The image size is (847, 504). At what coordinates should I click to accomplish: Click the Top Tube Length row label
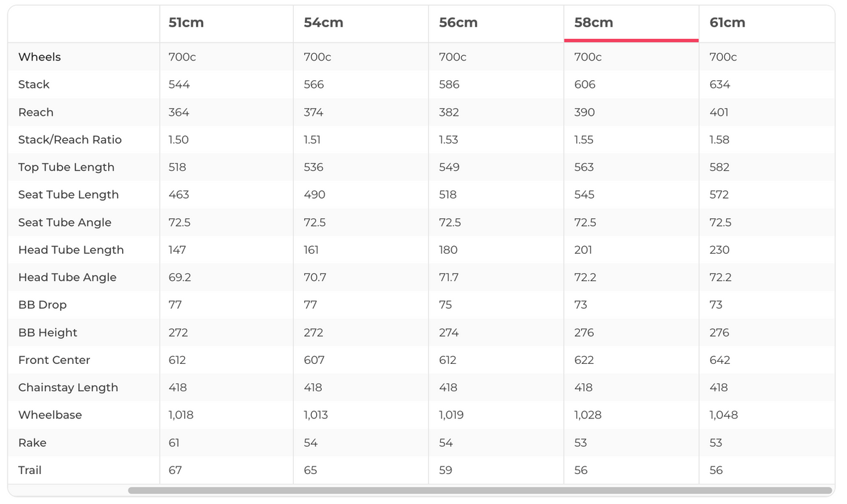coord(66,167)
